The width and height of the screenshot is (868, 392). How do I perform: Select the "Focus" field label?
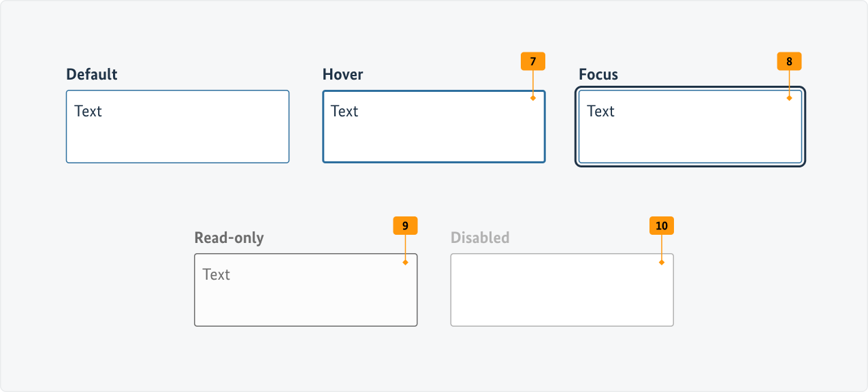coord(598,74)
